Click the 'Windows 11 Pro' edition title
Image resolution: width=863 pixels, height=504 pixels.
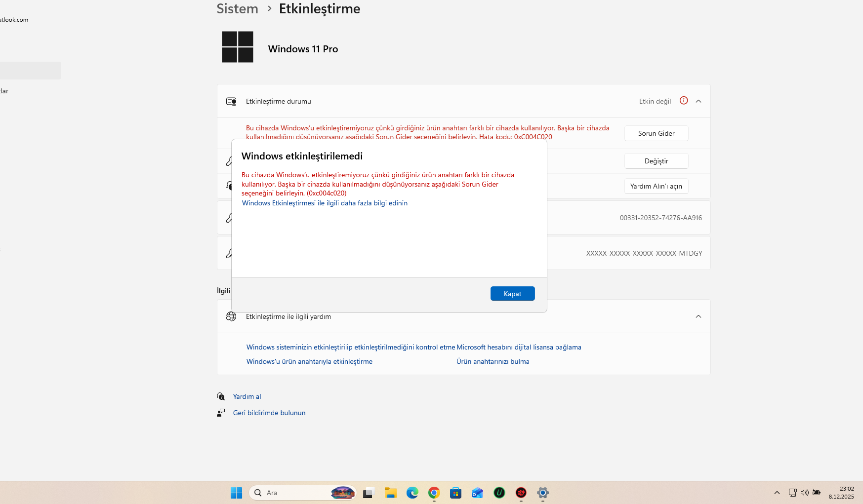click(303, 49)
